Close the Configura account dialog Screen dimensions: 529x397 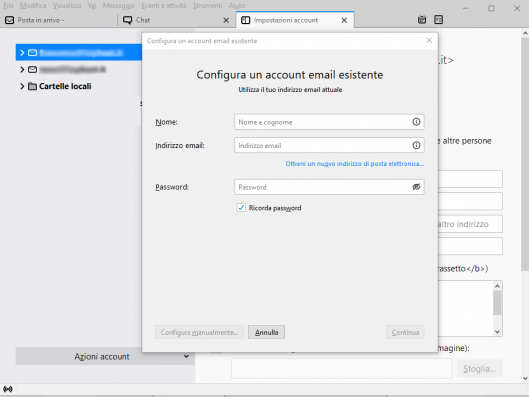429,40
